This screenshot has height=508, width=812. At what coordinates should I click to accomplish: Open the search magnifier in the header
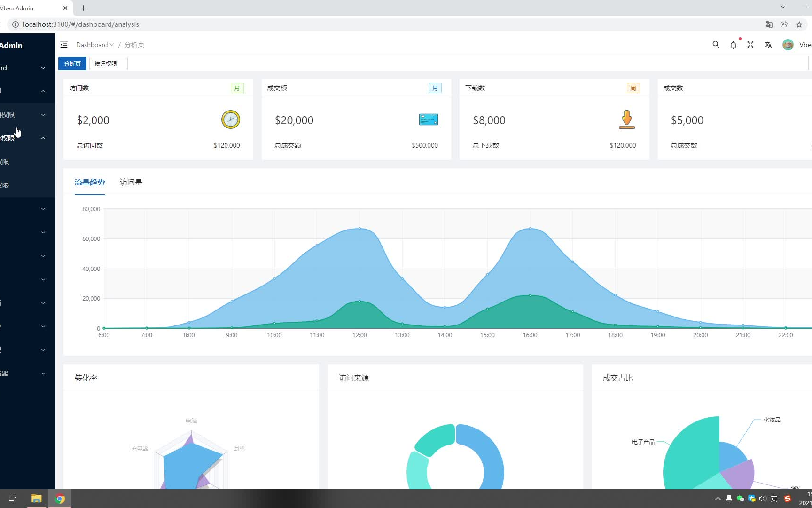click(716, 45)
